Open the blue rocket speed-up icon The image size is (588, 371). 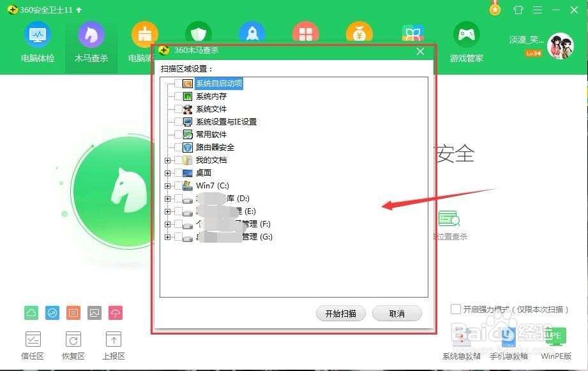pos(252,33)
